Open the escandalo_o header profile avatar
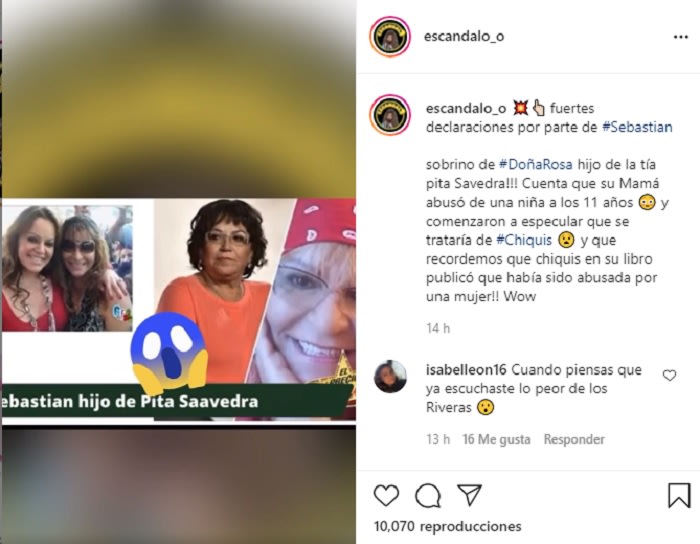700x544 pixels. coord(390,37)
